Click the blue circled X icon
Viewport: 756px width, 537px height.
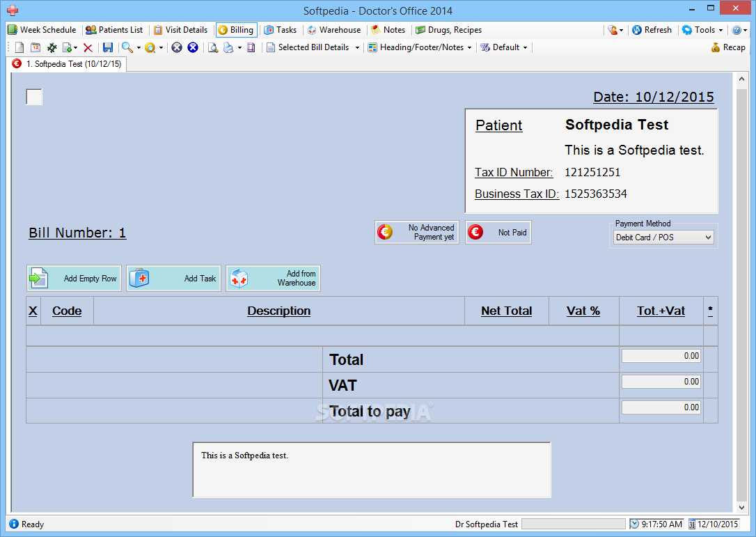(193, 47)
